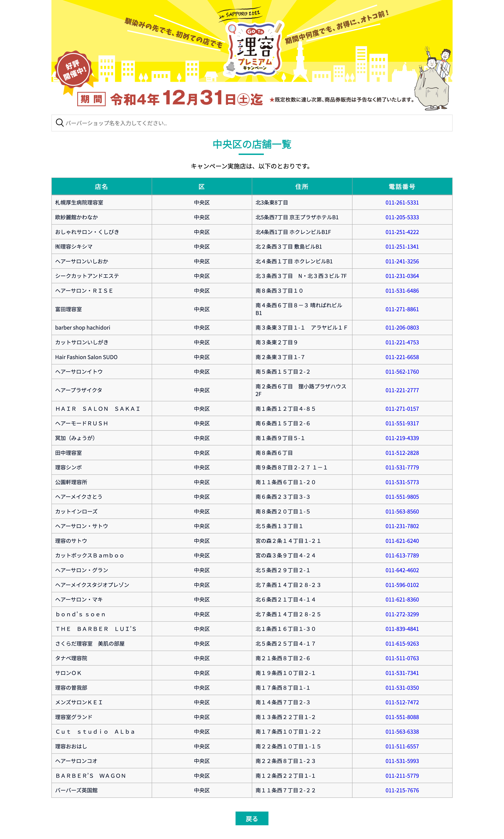Open phone link 011-205-5333

pos(402,217)
